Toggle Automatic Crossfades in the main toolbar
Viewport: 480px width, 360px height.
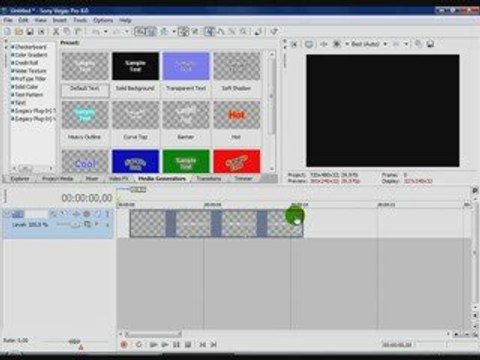tap(151, 32)
